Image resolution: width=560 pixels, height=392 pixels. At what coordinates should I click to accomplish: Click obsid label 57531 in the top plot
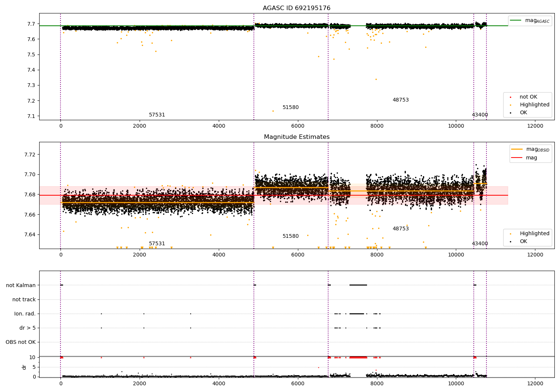157,115
